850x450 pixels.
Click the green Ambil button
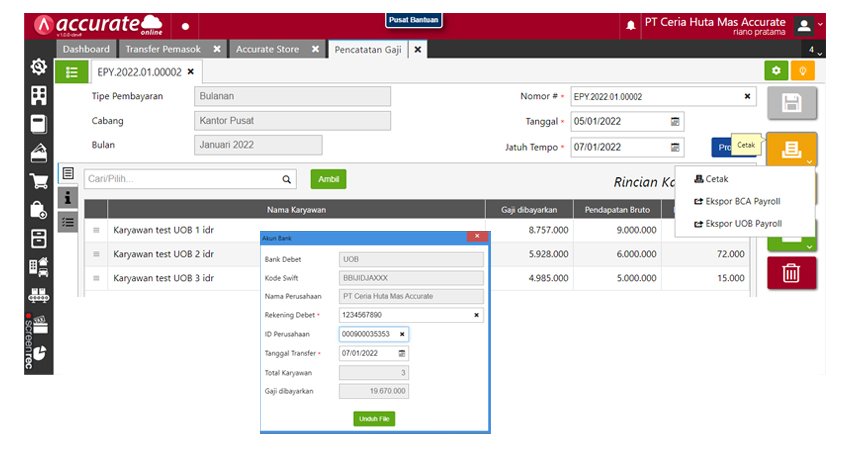(x=327, y=179)
